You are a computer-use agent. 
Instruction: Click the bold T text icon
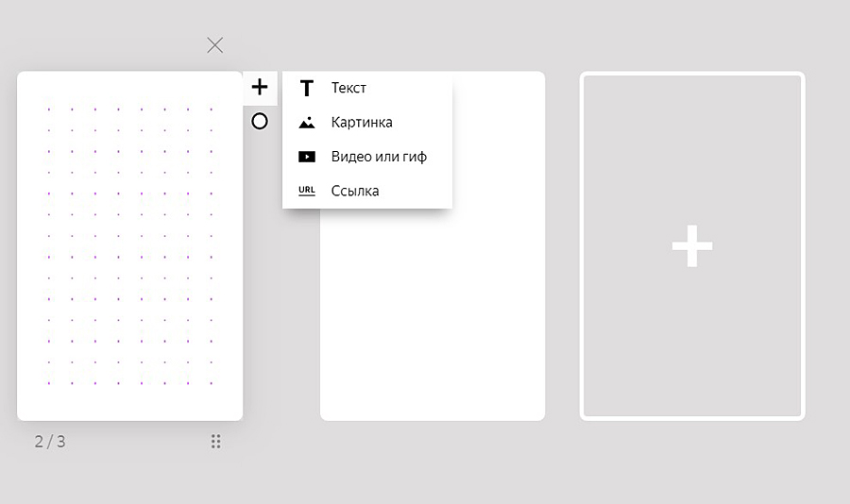click(x=306, y=89)
